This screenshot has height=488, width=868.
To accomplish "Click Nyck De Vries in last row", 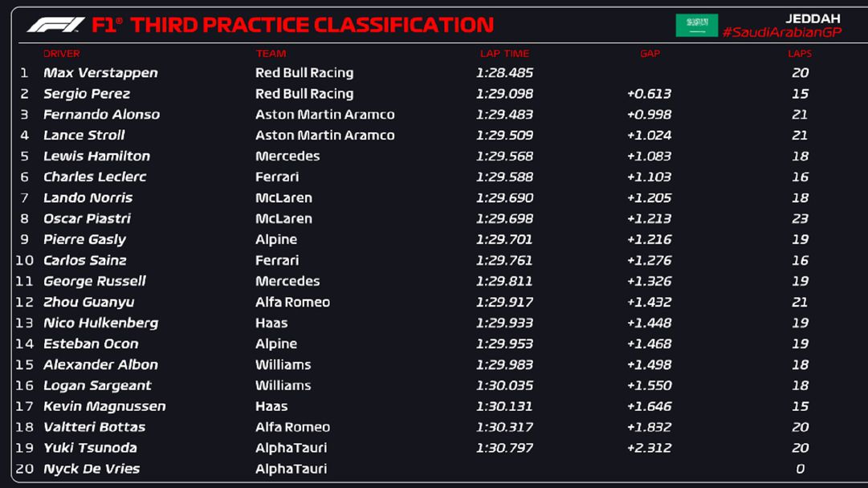I will [x=92, y=470].
